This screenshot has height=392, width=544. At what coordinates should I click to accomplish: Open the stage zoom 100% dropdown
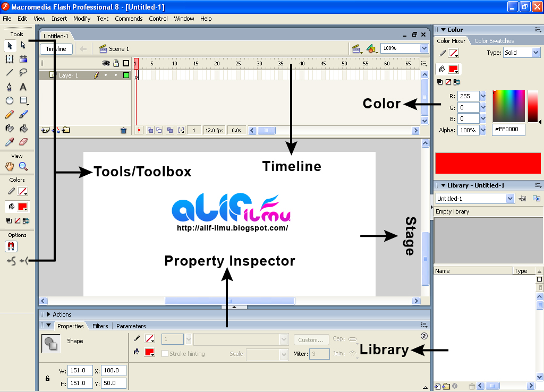pos(424,48)
